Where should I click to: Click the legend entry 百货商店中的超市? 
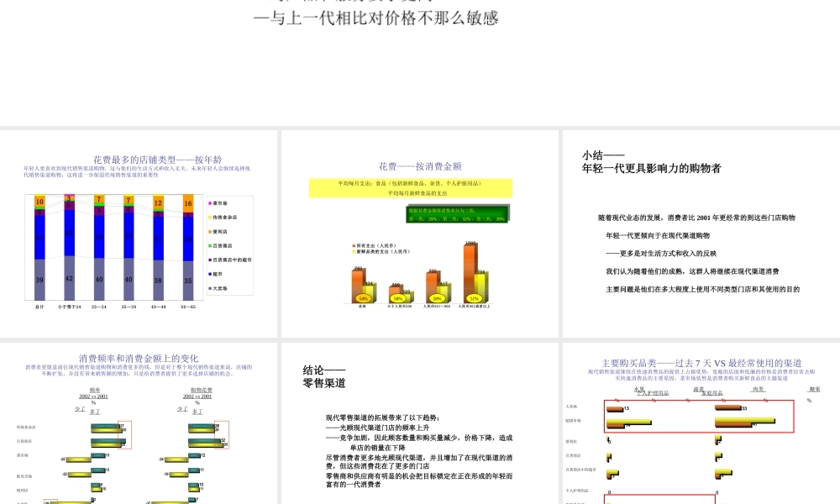[x=230, y=260]
